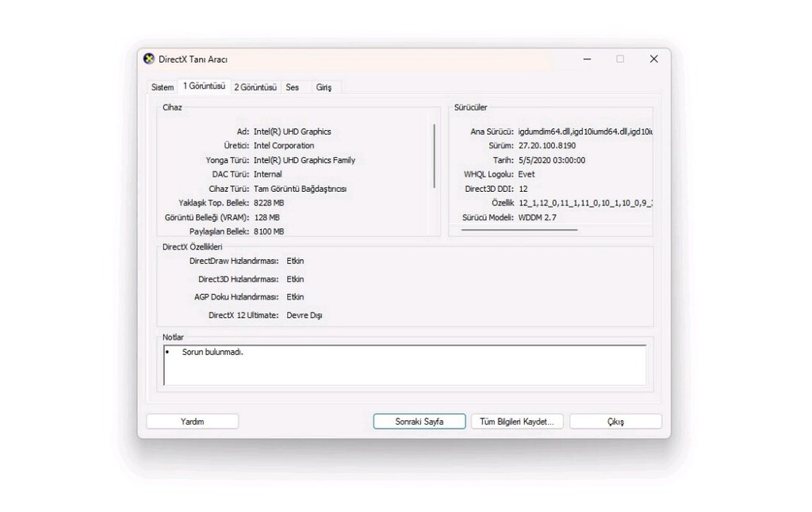The height and width of the screenshot is (512, 812).
Task: Select the Özellik feature levels list
Action: click(585, 203)
